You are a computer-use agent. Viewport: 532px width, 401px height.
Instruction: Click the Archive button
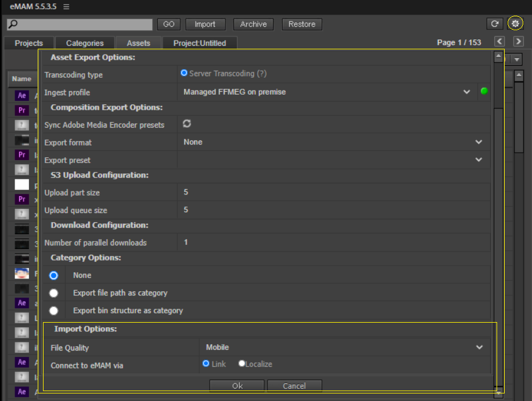coord(253,24)
